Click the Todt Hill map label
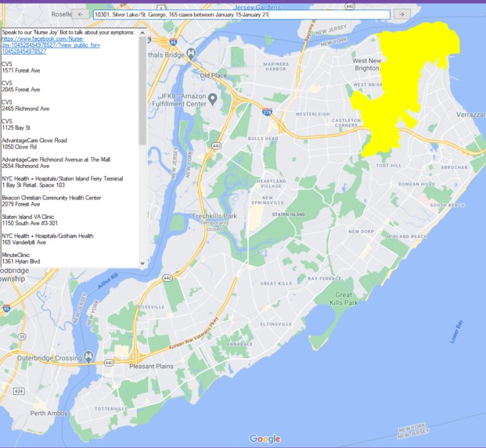The height and width of the screenshot is (448, 486). (389, 165)
